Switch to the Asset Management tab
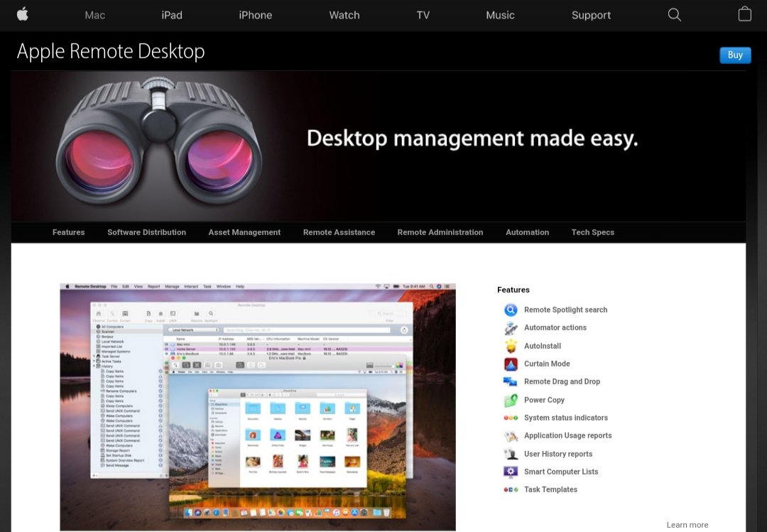Image resolution: width=767 pixels, height=532 pixels. click(244, 232)
